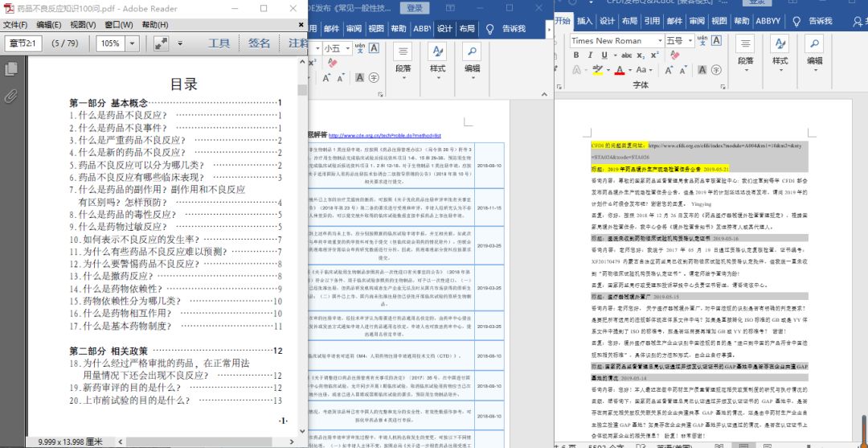
Task: Toggle Underline in the CFDI Word window
Action: (x=604, y=55)
